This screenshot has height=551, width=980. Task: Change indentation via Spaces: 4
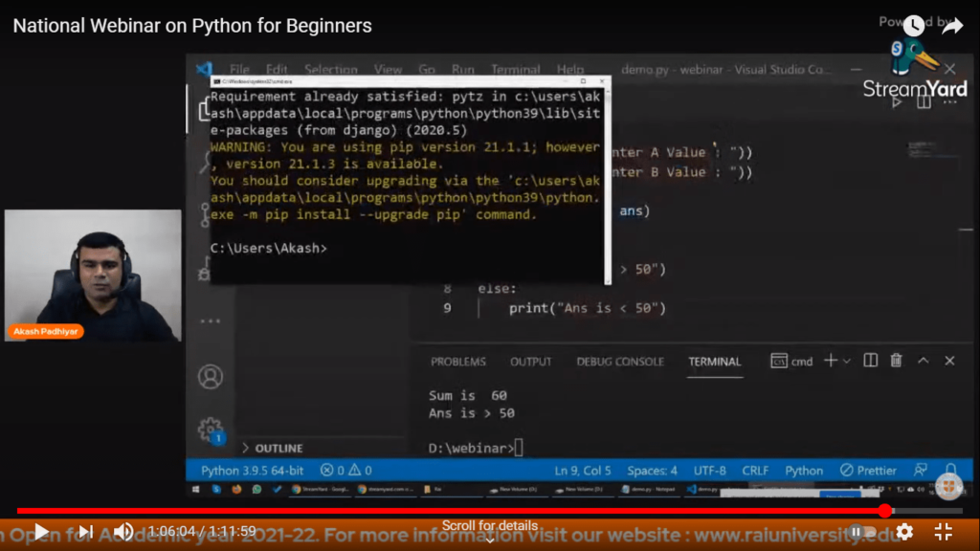[652, 471]
